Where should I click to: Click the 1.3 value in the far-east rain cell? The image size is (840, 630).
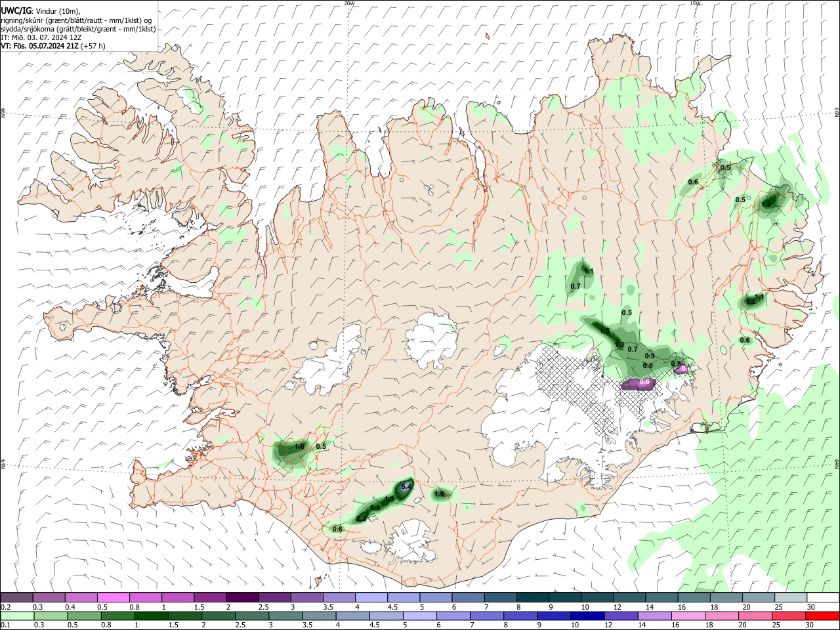(x=766, y=204)
